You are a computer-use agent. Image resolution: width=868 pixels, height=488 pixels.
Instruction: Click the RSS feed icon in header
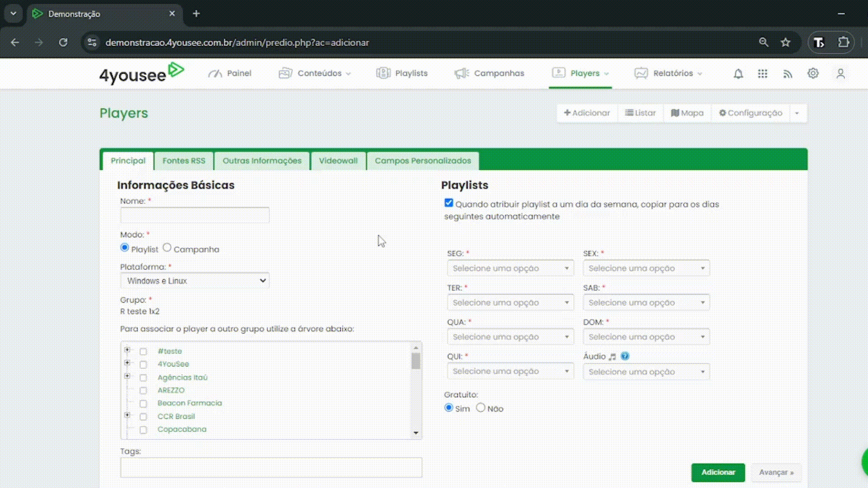pyautogui.click(x=788, y=74)
